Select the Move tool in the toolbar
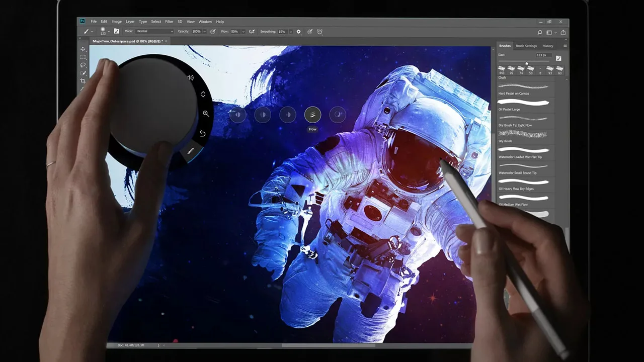 coord(83,49)
